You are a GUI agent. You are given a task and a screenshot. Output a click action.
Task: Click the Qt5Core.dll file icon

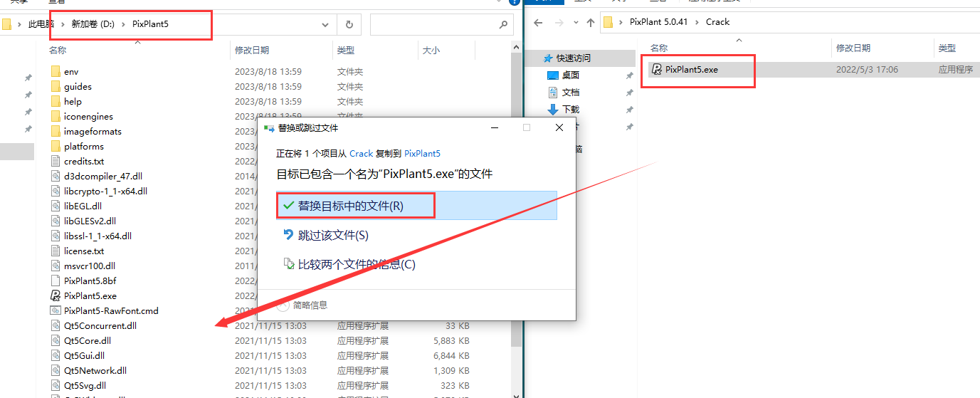56,340
